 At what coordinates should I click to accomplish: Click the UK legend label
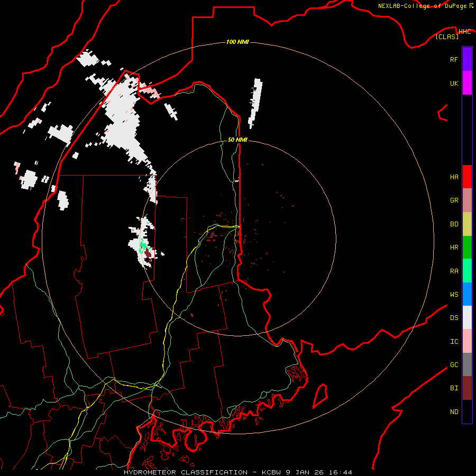[x=454, y=83]
